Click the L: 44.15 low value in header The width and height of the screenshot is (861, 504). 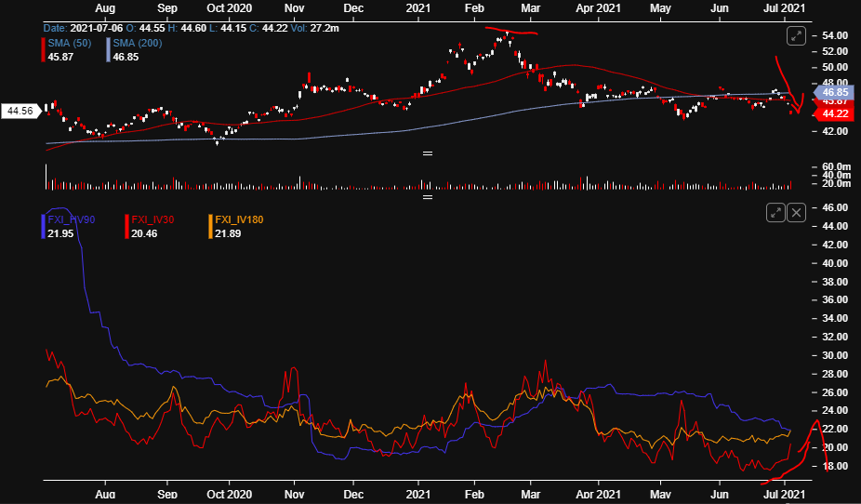point(228,28)
